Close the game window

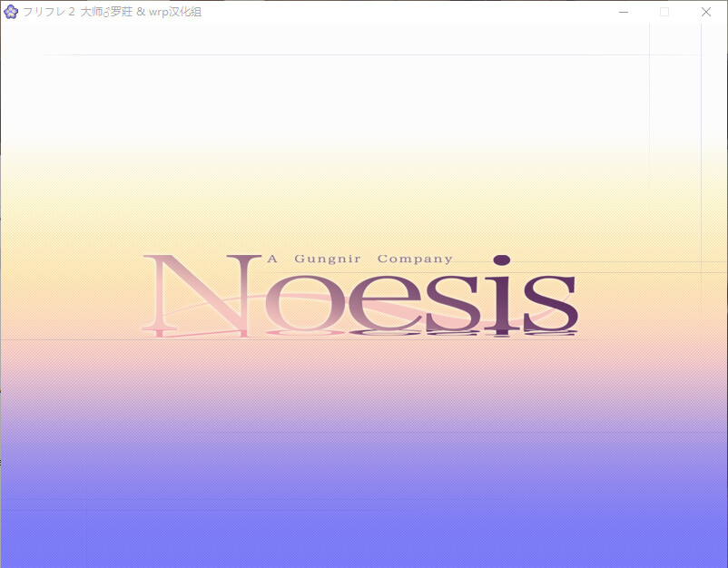pyautogui.click(x=706, y=12)
